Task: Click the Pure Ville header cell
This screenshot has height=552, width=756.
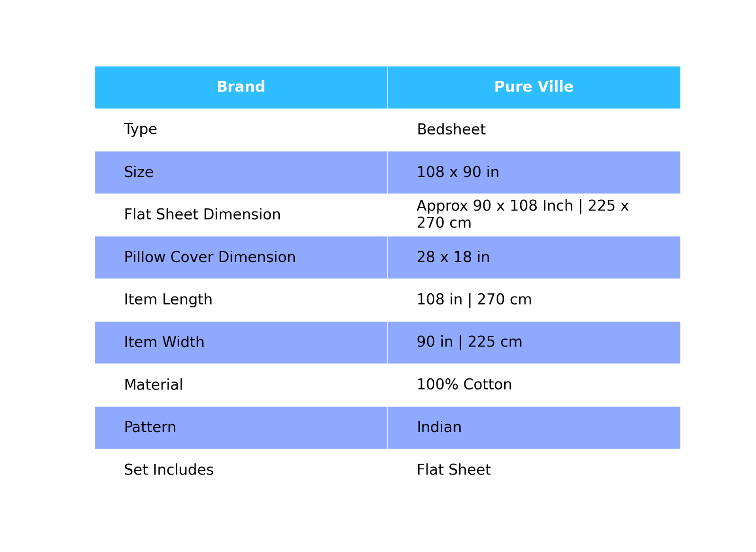Action: [534, 87]
